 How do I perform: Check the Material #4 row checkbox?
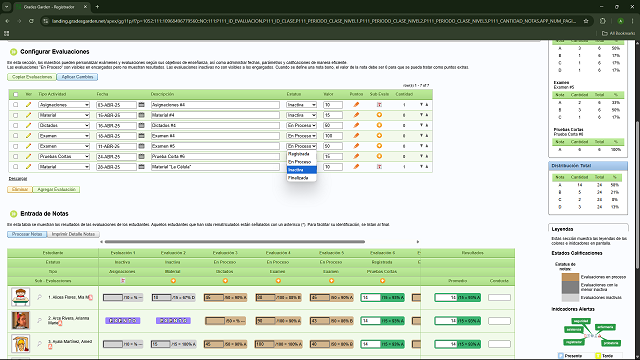(16, 115)
